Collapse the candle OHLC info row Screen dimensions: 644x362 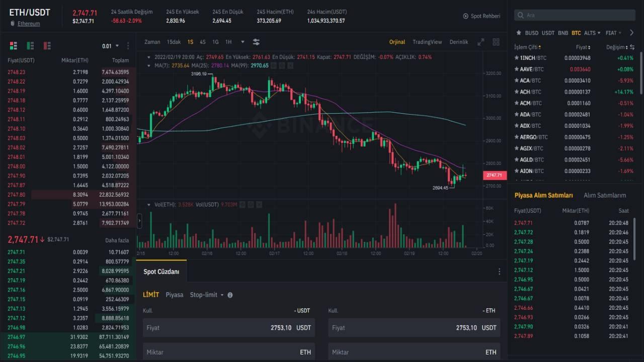pos(148,57)
